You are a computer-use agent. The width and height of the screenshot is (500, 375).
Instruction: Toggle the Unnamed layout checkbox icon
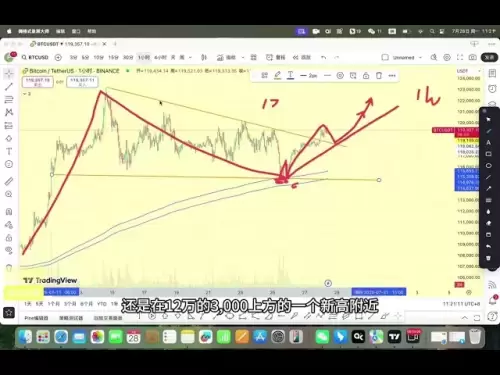coord(385,57)
